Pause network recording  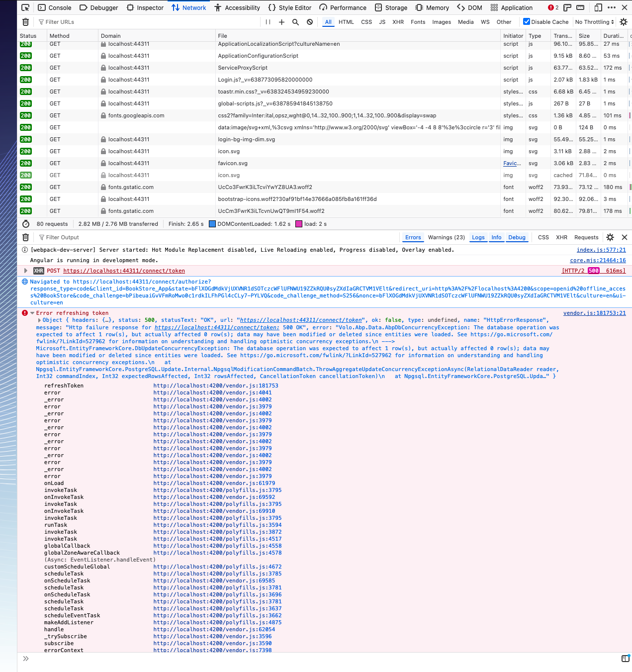268,22
